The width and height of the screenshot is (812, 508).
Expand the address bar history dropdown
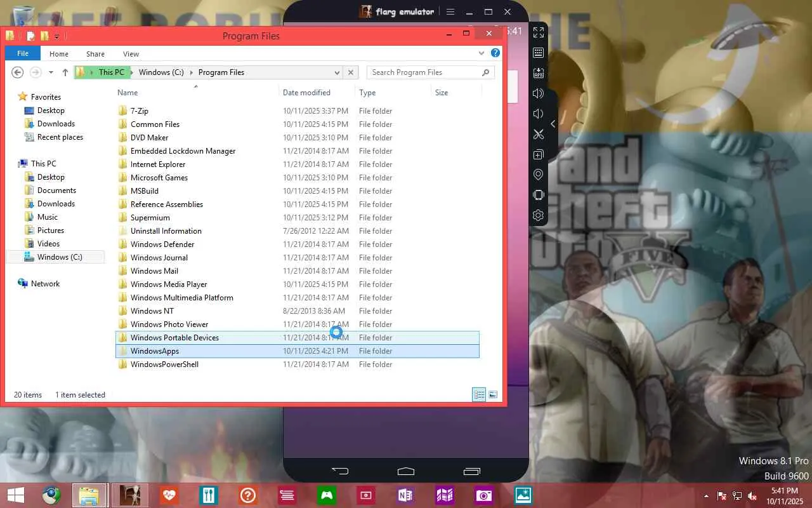pyautogui.click(x=337, y=72)
